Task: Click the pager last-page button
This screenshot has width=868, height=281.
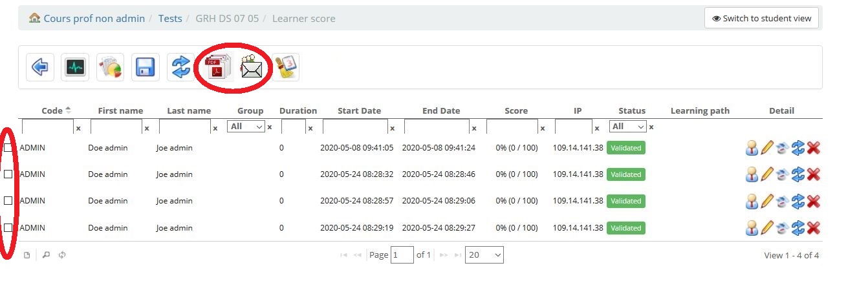Action: click(459, 255)
